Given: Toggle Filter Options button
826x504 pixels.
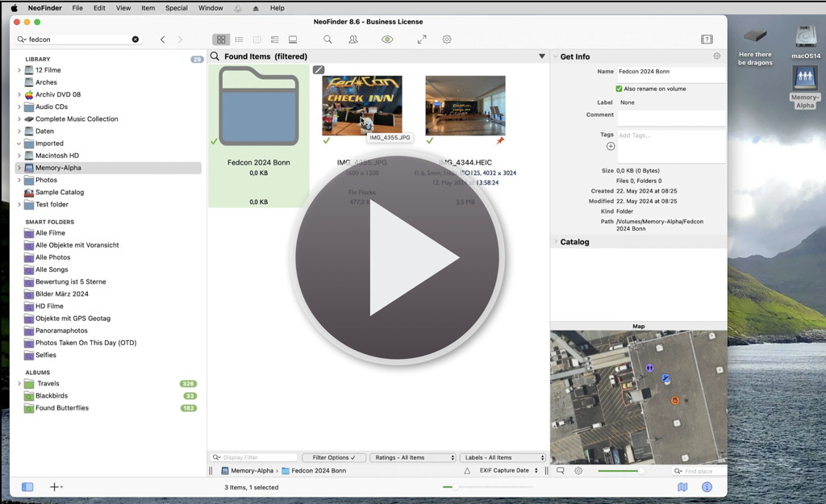Looking at the screenshot, I should pos(333,458).
